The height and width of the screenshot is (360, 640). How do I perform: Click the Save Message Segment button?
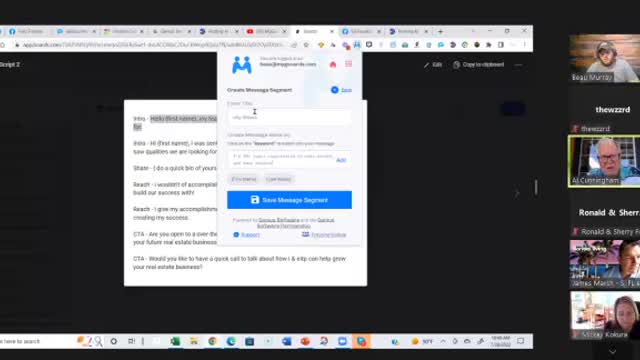point(289,200)
